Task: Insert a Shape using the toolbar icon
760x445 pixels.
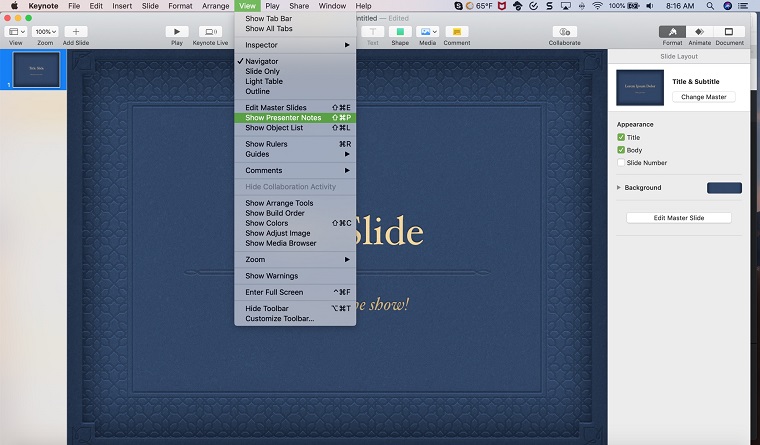Action: coord(400,32)
